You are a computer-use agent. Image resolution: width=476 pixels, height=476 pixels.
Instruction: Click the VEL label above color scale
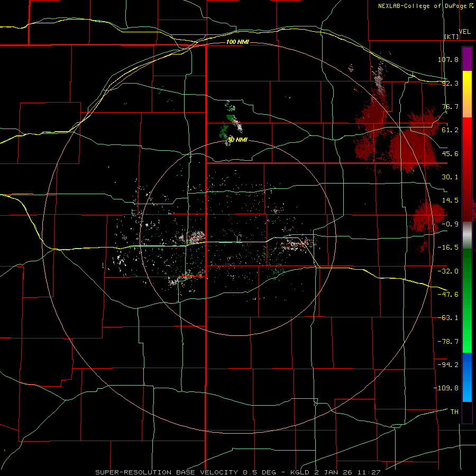(x=465, y=32)
